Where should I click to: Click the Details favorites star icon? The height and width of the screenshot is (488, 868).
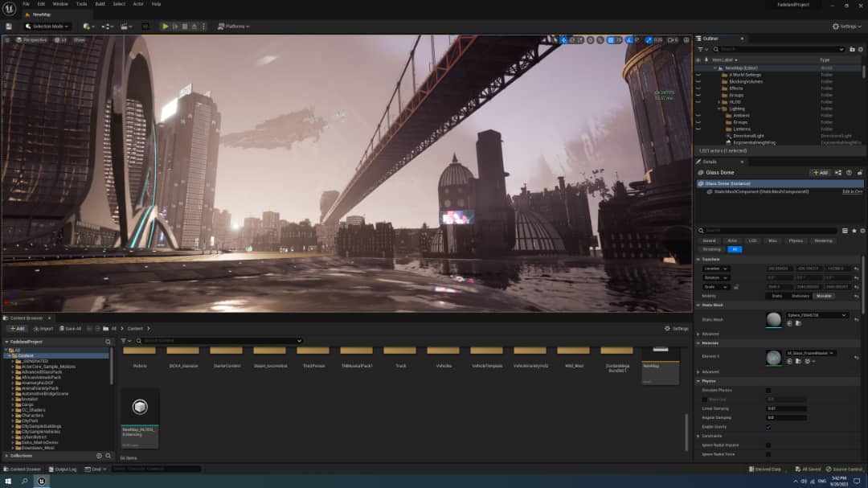point(854,231)
